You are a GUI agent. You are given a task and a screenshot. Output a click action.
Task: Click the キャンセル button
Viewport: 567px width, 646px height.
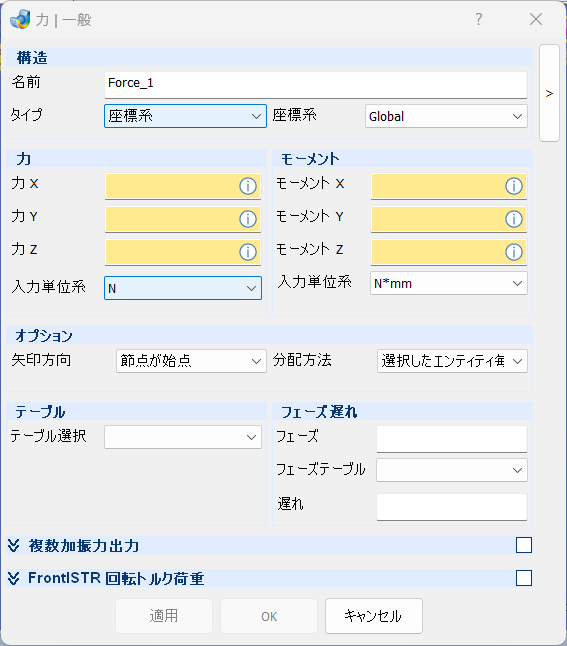[x=374, y=616]
